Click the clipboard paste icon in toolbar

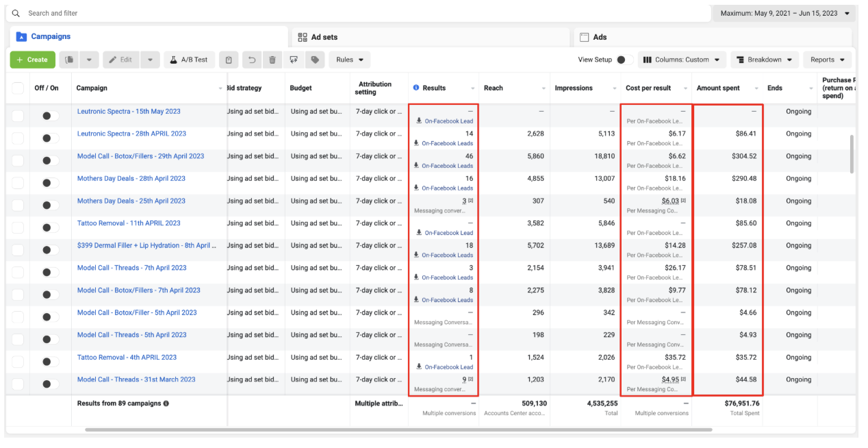229,60
